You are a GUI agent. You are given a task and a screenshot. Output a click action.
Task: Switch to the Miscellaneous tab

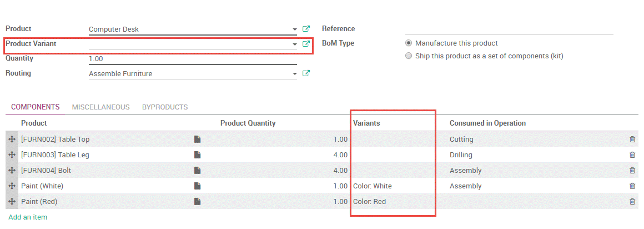[100, 107]
